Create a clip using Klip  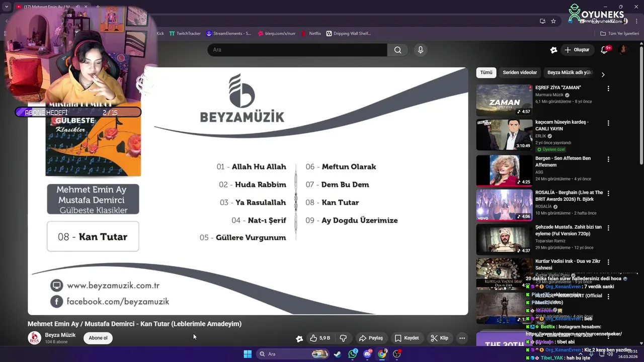pyautogui.click(x=439, y=338)
